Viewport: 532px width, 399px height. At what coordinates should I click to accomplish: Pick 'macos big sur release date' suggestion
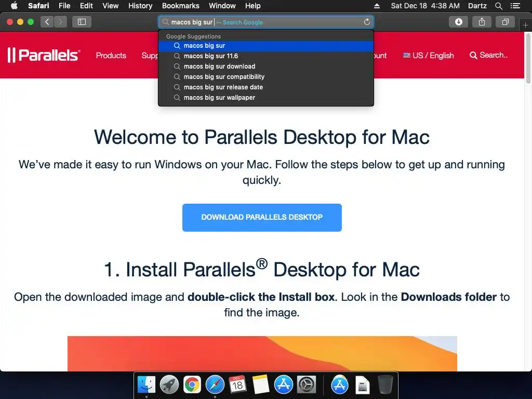[x=266, y=87]
